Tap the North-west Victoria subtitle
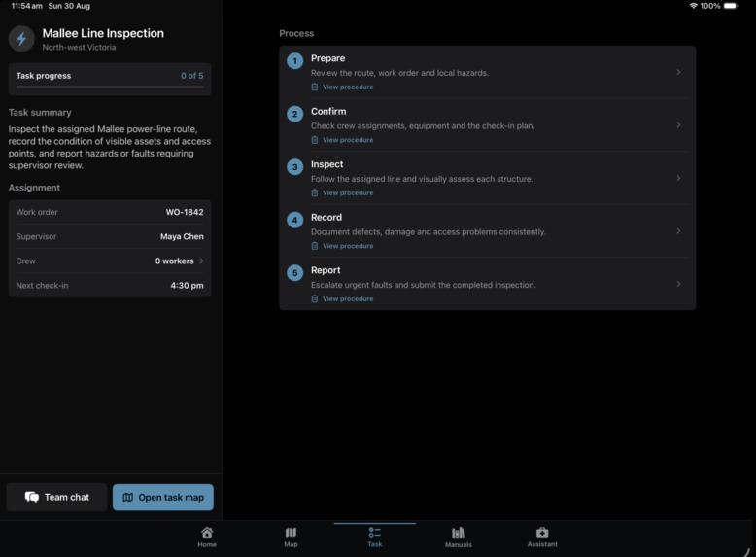The width and height of the screenshot is (756, 557). (79, 48)
